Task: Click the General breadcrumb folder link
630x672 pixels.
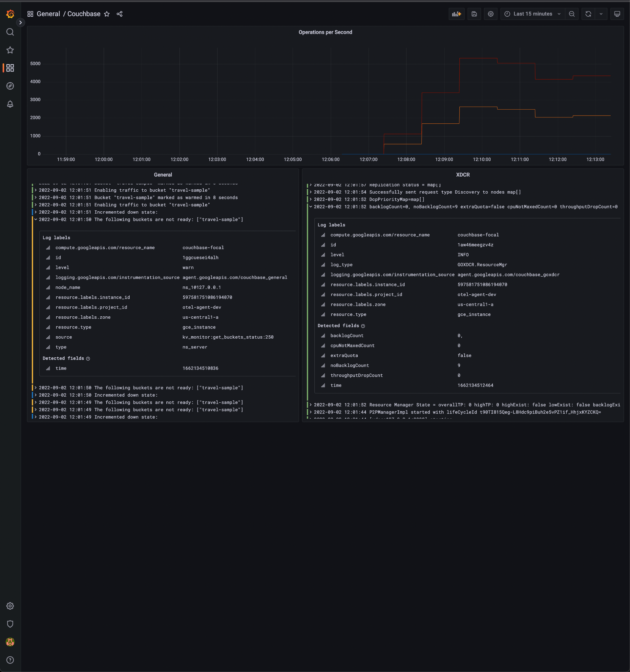Action: (x=48, y=14)
